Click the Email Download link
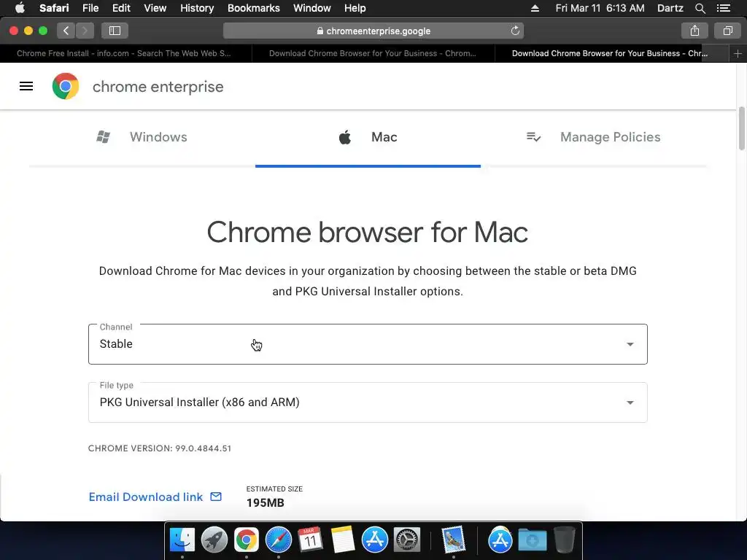Image resolution: width=747 pixels, height=560 pixels. tap(146, 497)
